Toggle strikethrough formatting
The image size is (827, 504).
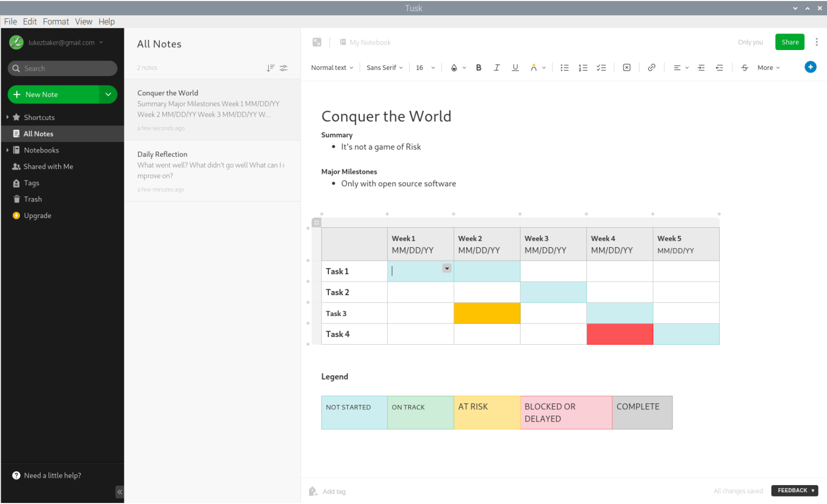pos(745,68)
